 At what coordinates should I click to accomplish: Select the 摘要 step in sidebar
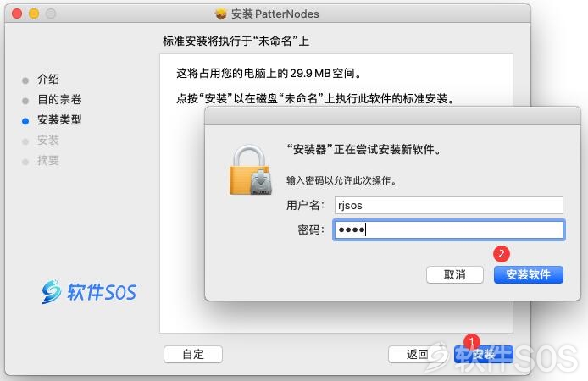[48, 160]
